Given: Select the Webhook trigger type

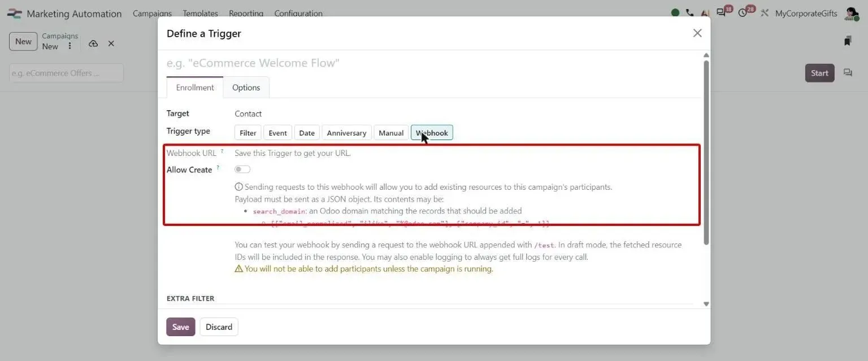Looking at the screenshot, I should (x=432, y=133).
